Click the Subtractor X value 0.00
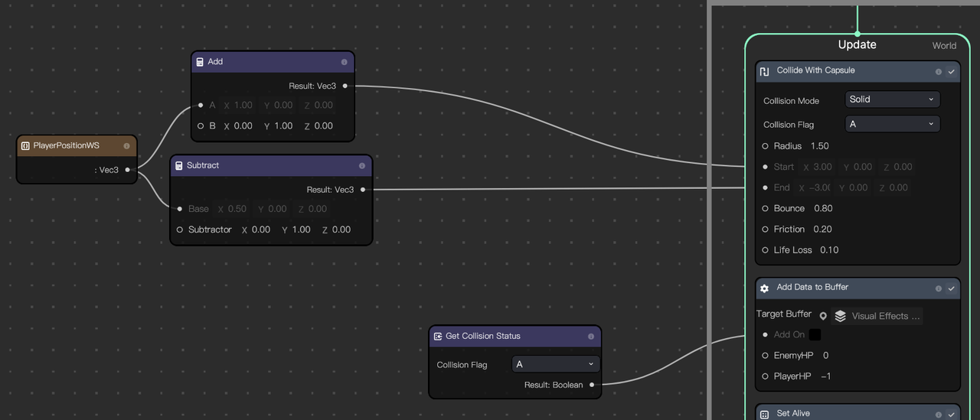Screen dimensions: 980x420 coord(261,230)
